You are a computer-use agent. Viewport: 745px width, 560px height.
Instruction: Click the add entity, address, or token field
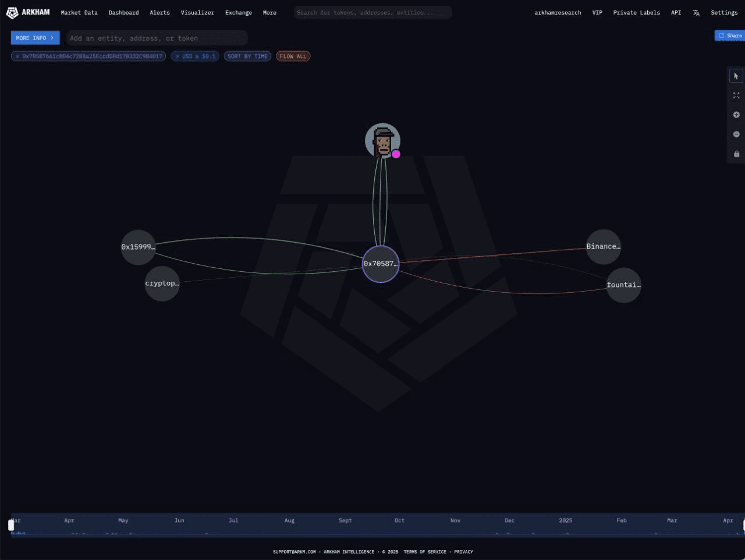click(157, 38)
